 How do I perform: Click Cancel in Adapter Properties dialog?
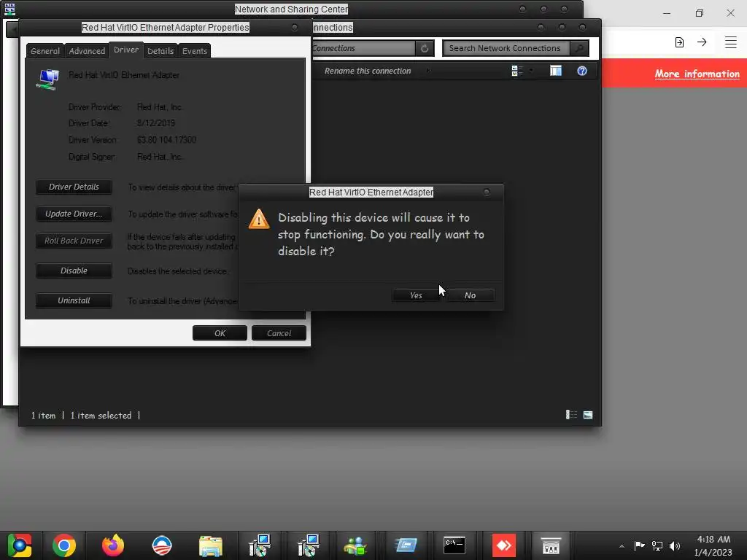tap(279, 333)
